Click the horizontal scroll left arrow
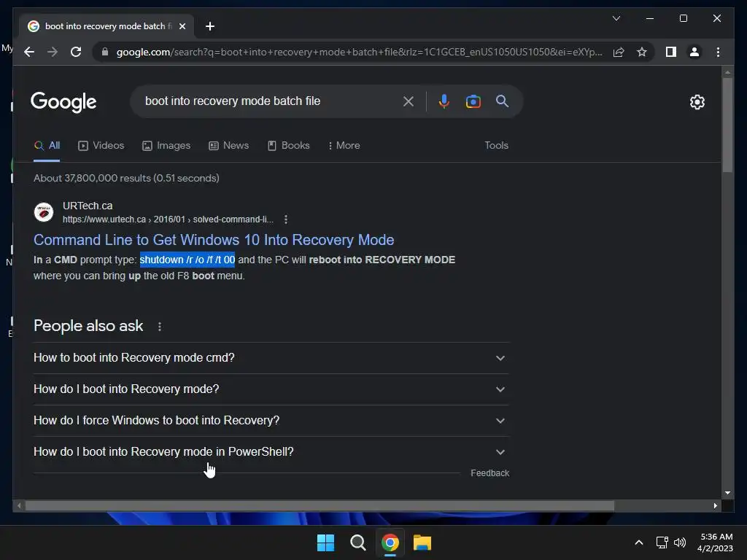Image resolution: width=747 pixels, height=560 pixels. pos(18,506)
